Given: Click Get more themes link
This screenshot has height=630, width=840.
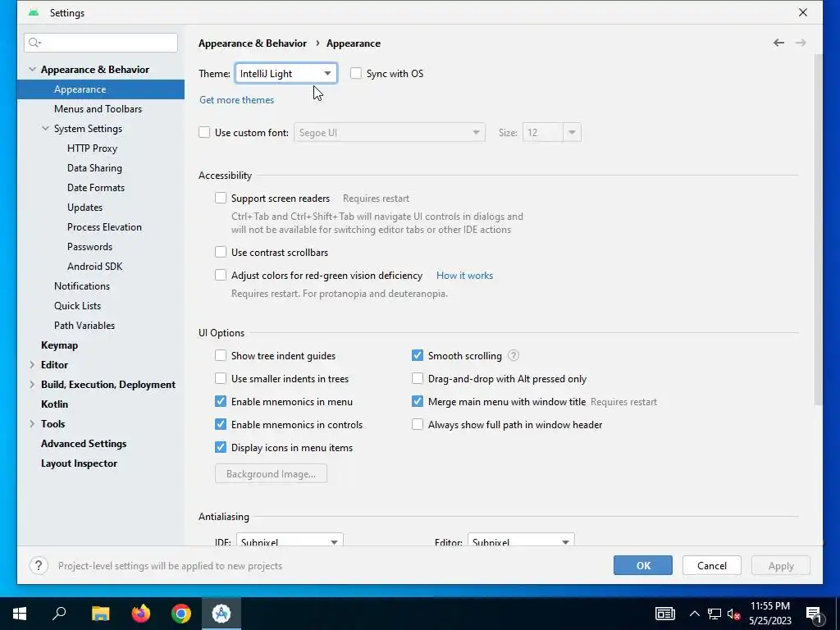Looking at the screenshot, I should 237,99.
